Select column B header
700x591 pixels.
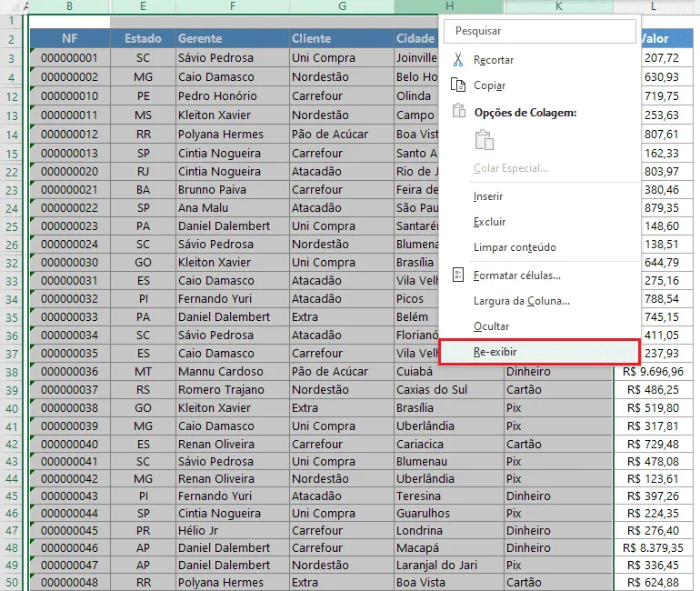tap(70, 6)
